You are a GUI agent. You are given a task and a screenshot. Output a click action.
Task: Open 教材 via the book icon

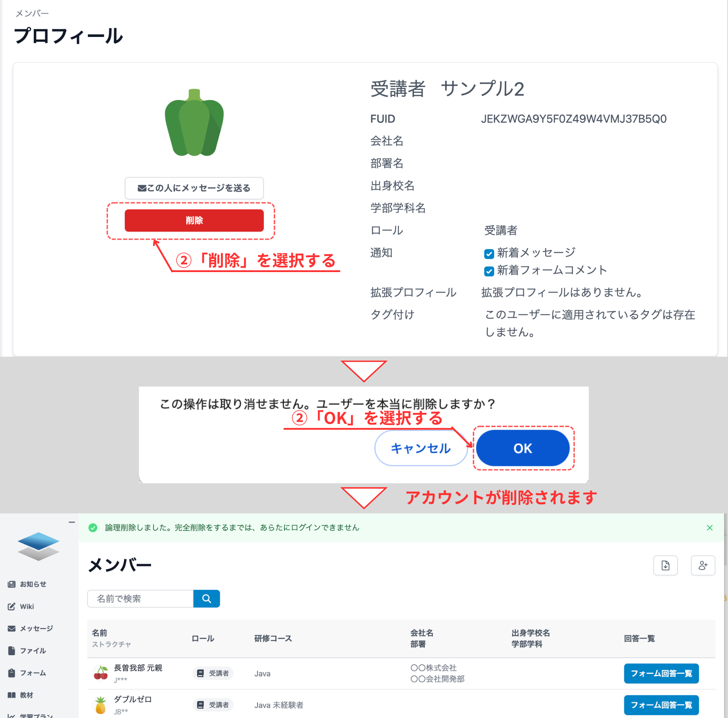pos(11,695)
